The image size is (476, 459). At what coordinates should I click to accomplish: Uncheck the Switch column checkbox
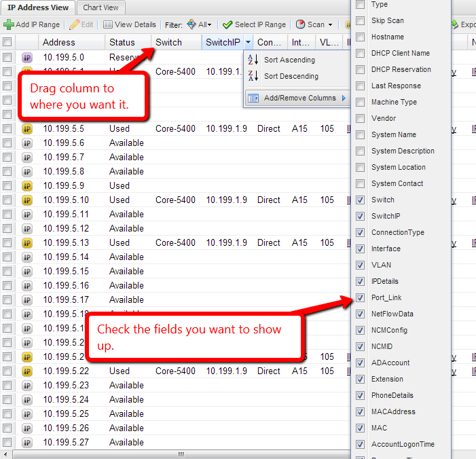tap(360, 200)
